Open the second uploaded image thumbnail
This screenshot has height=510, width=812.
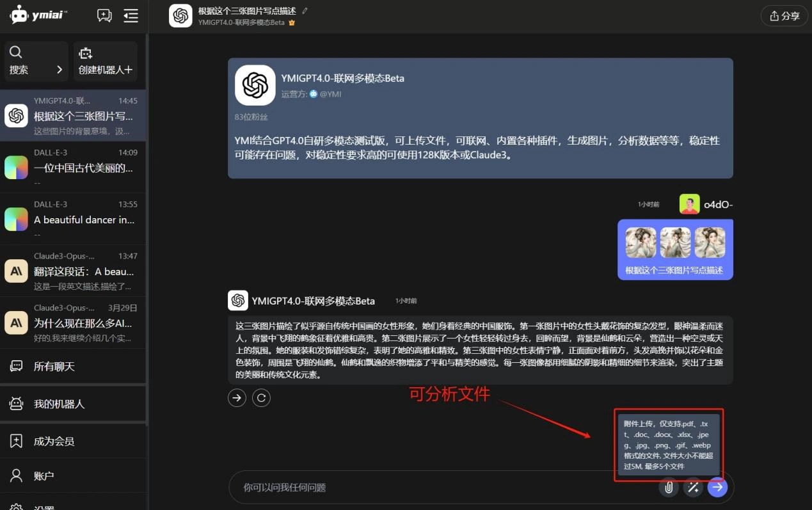click(676, 243)
